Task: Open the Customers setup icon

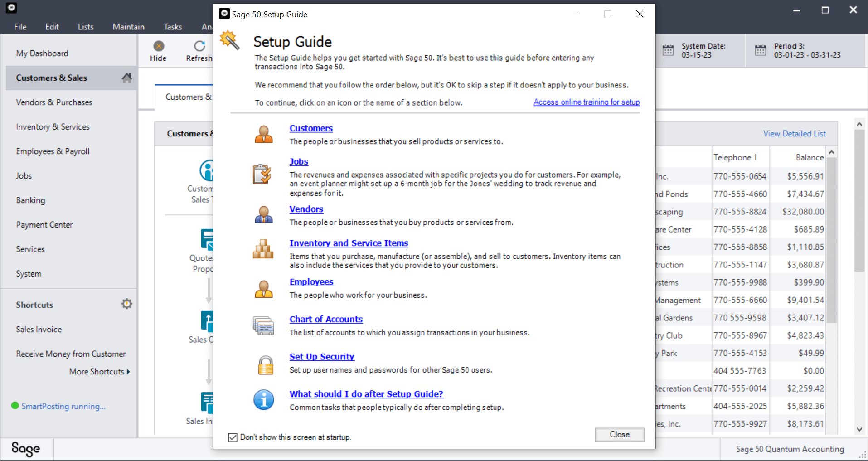Action: click(263, 135)
